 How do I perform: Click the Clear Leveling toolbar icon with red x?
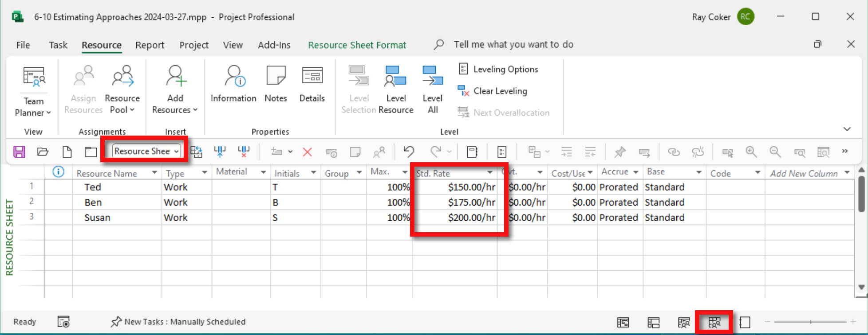click(x=244, y=152)
